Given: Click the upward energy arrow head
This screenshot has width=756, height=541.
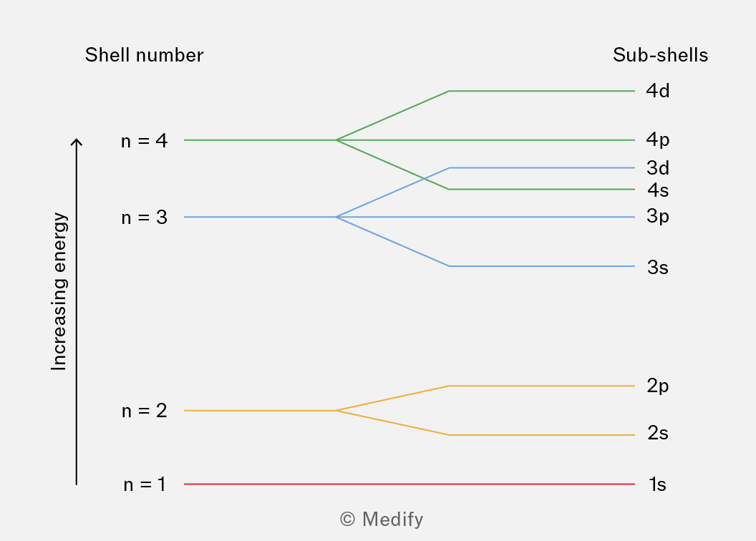Looking at the screenshot, I should coord(77,142).
